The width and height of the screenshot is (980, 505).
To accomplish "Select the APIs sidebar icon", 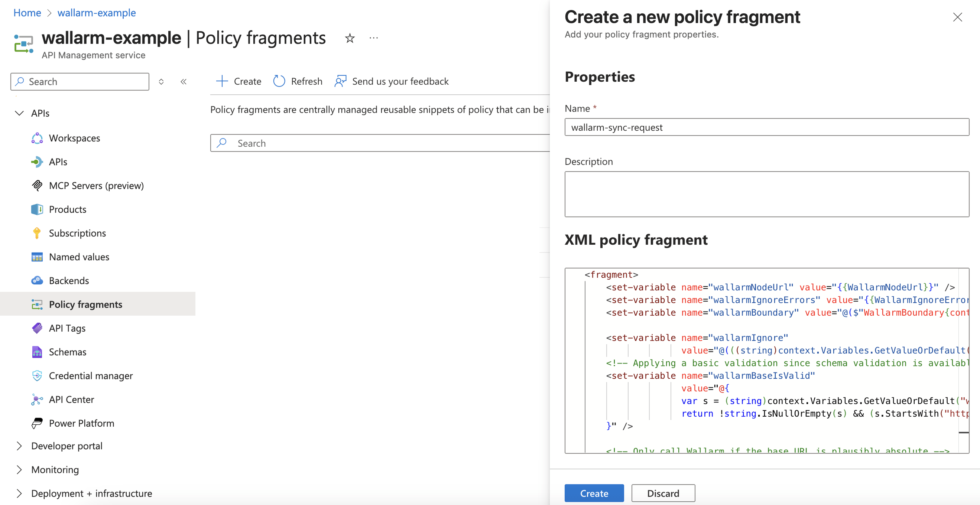I will tap(37, 162).
